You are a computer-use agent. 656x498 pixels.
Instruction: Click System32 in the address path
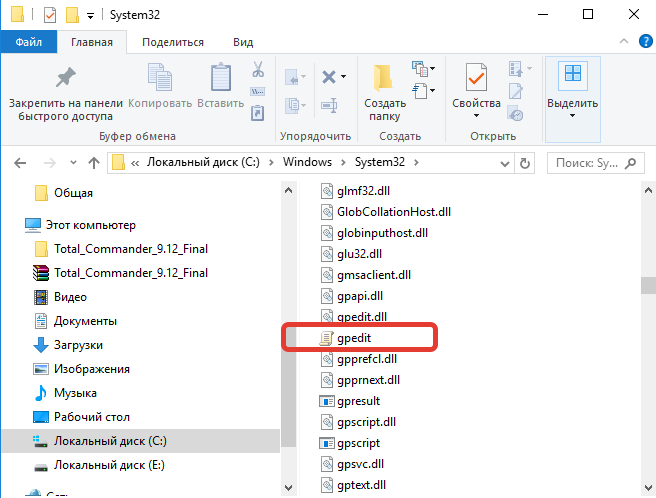click(x=380, y=162)
